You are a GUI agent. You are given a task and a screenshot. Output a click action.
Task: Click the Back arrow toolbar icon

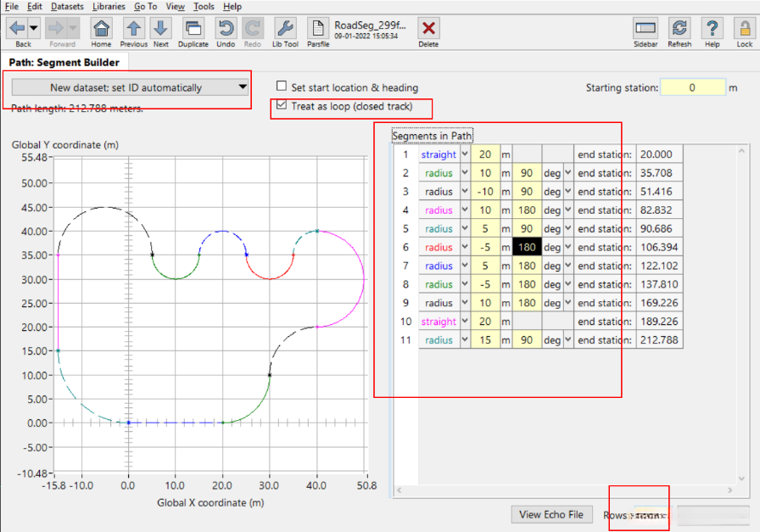pyautogui.click(x=18, y=28)
